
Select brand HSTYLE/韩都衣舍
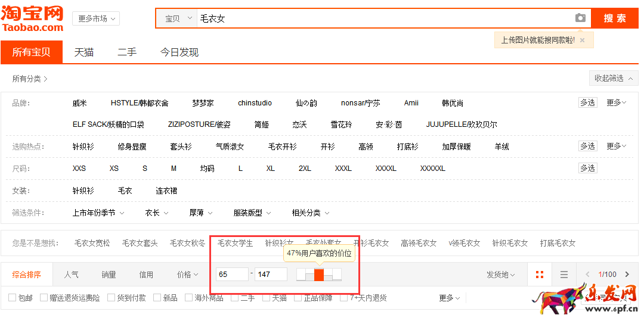click(x=140, y=103)
